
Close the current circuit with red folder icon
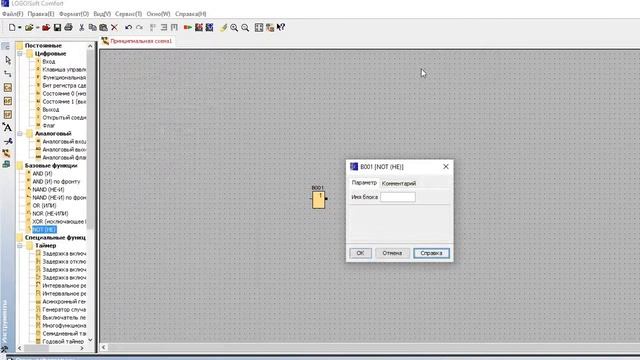(x=46, y=27)
